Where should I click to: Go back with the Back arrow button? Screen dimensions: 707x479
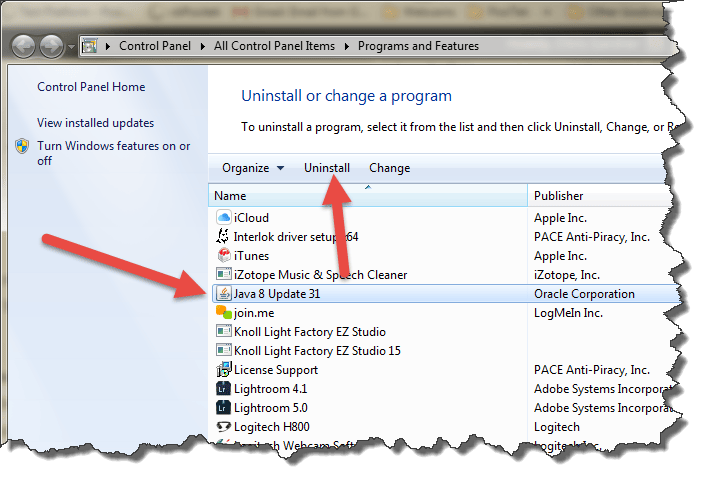(23, 46)
